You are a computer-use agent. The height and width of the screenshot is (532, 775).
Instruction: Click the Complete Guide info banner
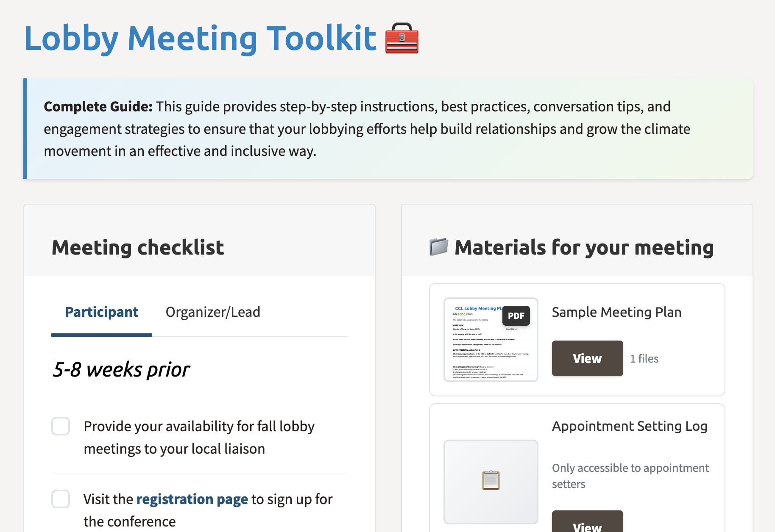point(388,129)
